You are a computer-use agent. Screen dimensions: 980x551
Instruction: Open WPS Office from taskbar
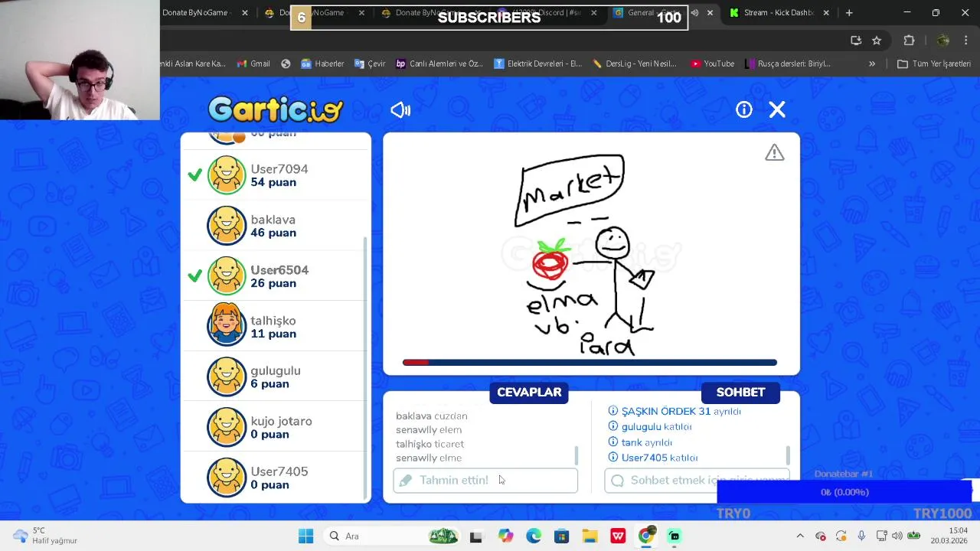pos(618,536)
